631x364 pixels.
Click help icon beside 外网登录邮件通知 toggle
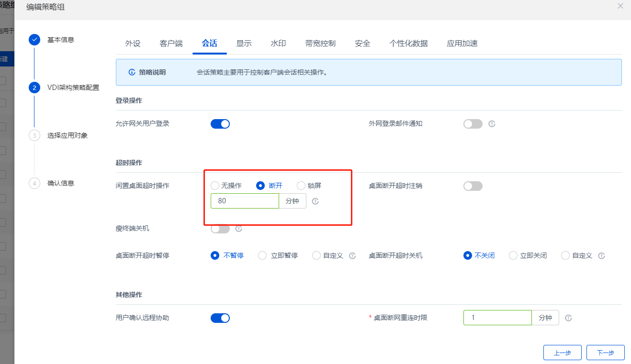click(x=492, y=124)
